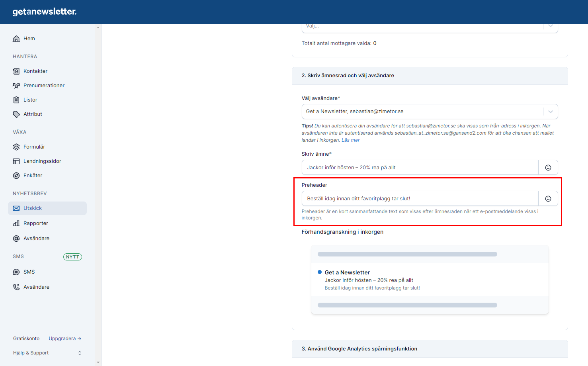Click the Formulär layers icon

pos(16,147)
